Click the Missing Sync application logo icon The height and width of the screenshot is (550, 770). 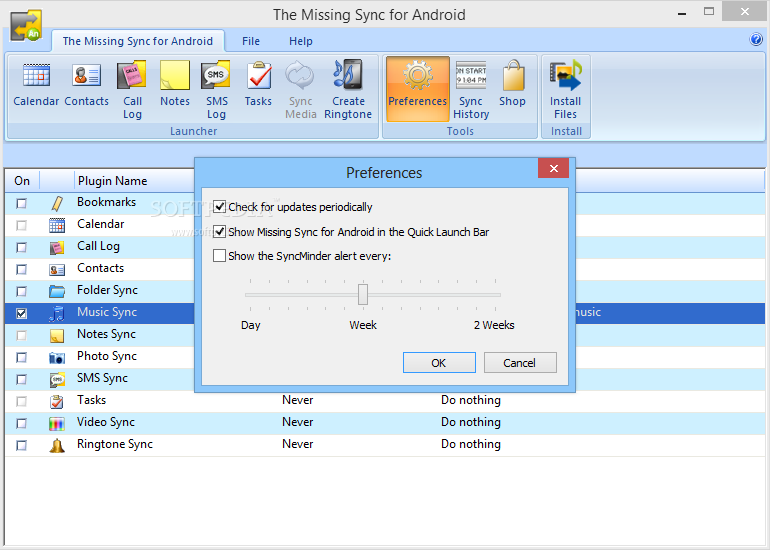coord(26,26)
